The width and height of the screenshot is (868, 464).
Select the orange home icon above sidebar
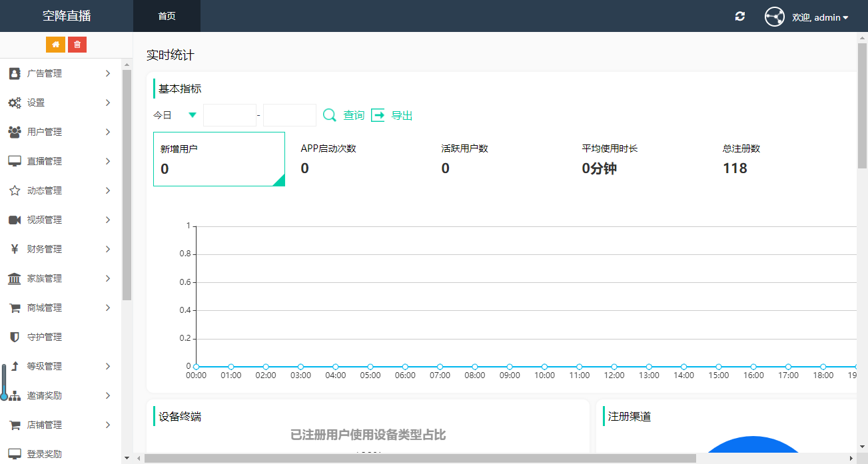[x=55, y=44]
